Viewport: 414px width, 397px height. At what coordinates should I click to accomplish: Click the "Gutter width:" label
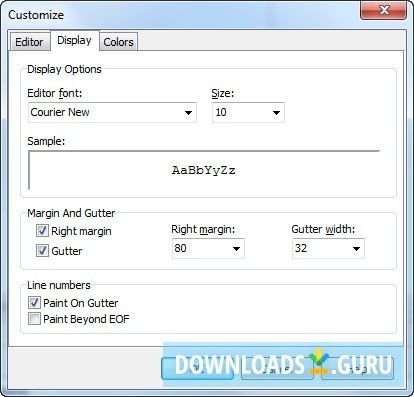point(323,229)
